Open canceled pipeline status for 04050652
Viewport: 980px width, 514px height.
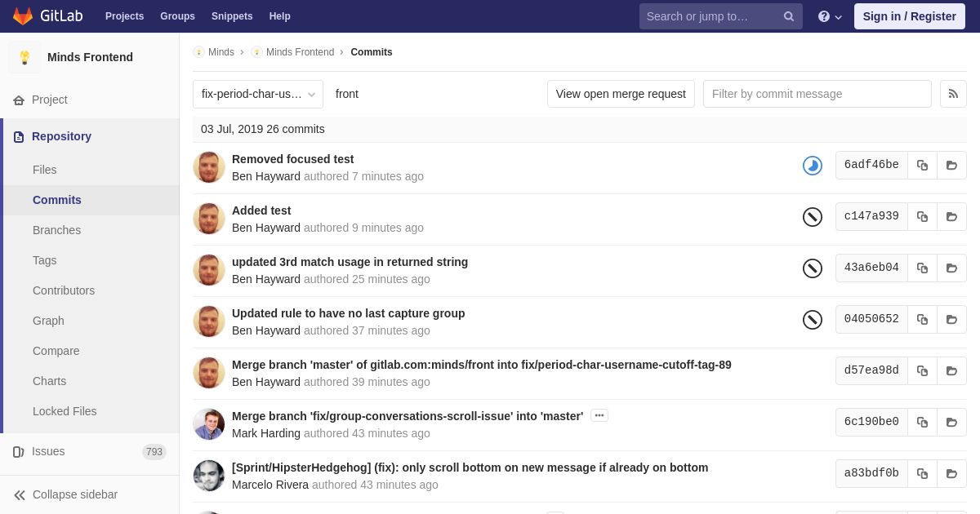tap(813, 320)
